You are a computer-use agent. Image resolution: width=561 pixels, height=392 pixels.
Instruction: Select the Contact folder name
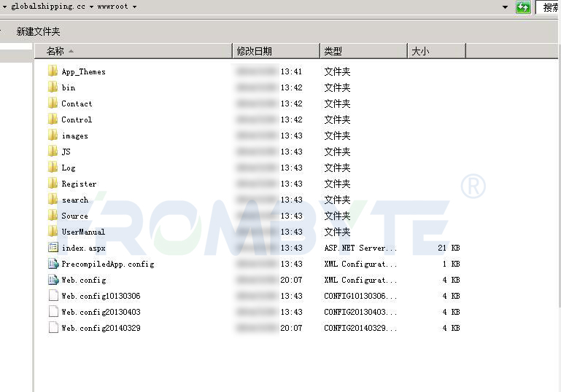pyautogui.click(x=77, y=103)
